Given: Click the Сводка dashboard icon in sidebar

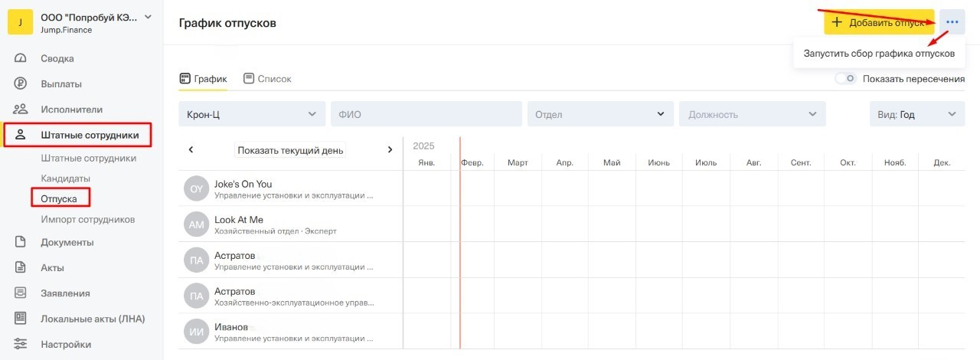Looking at the screenshot, I should (x=21, y=59).
